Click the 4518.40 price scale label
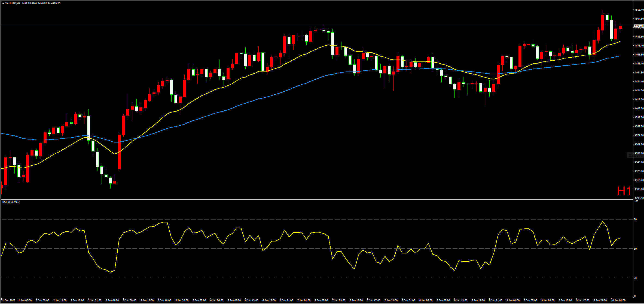 point(639,10)
